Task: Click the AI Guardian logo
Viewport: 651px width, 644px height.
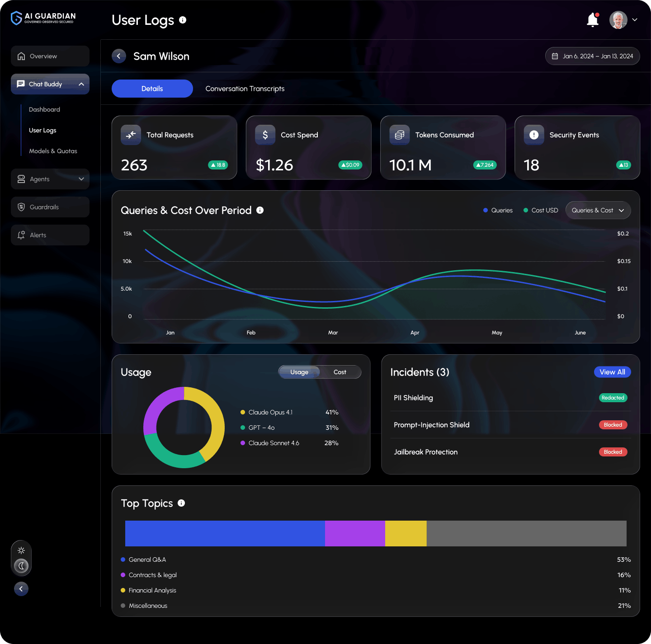Action: click(43, 18)
